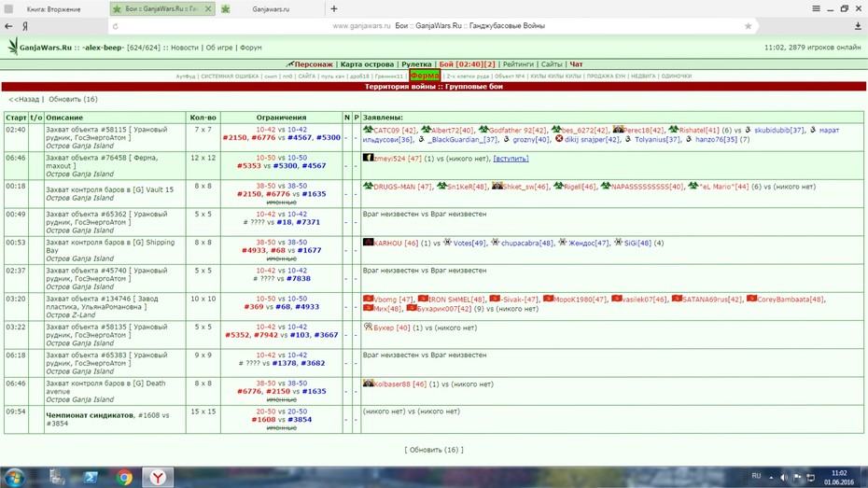Click the volume icon in the system tray

click(x=784, y=477)
